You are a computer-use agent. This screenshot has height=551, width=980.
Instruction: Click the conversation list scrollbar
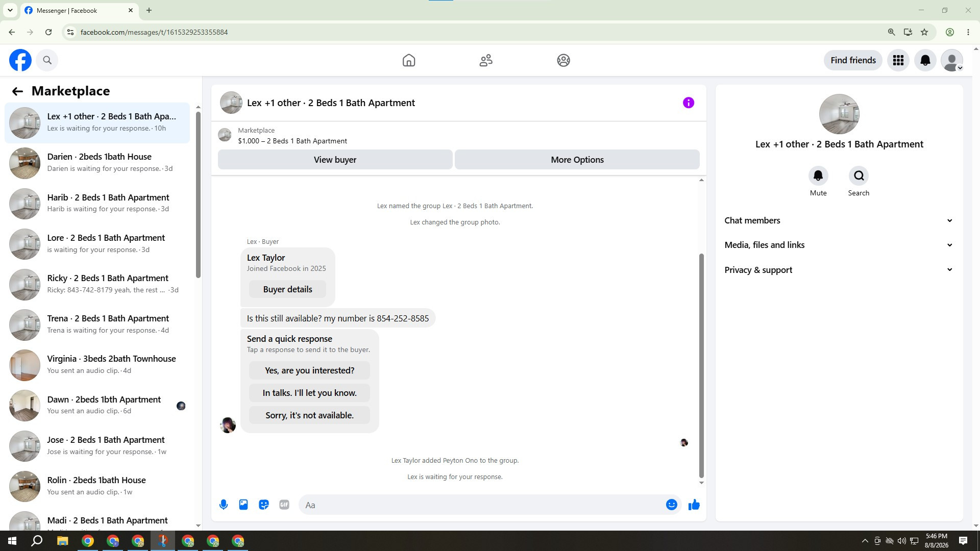tap(198, 194)
